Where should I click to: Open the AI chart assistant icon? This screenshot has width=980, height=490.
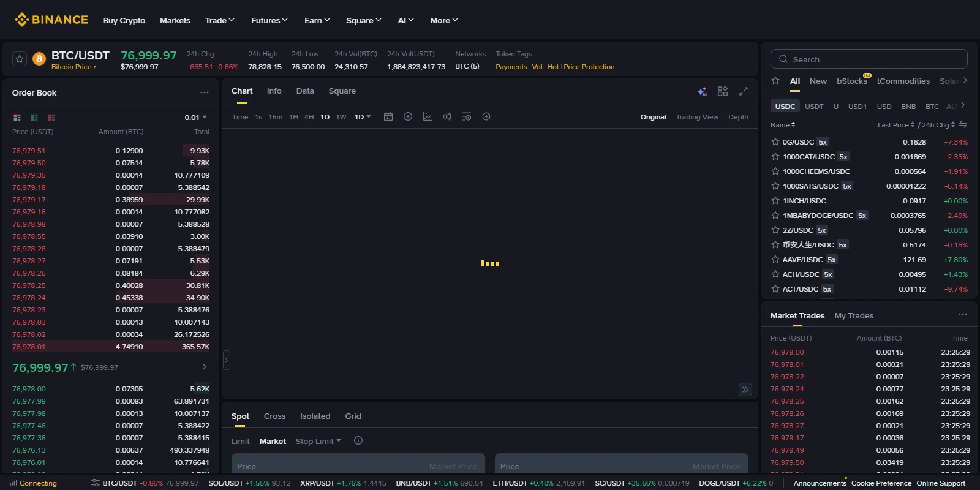click(702, 91)
